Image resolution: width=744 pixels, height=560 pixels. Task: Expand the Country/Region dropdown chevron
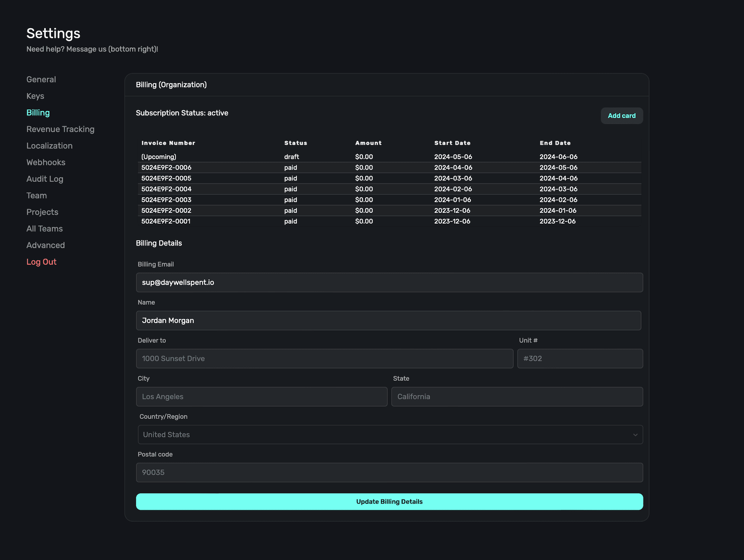click(x=635, y=435)
